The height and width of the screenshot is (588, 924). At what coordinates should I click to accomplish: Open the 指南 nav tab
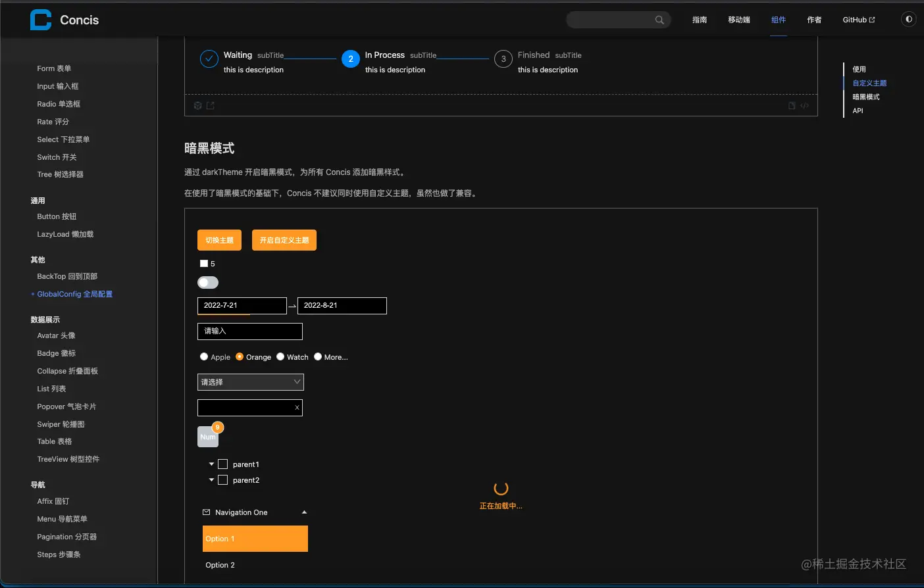coord(700,20)
